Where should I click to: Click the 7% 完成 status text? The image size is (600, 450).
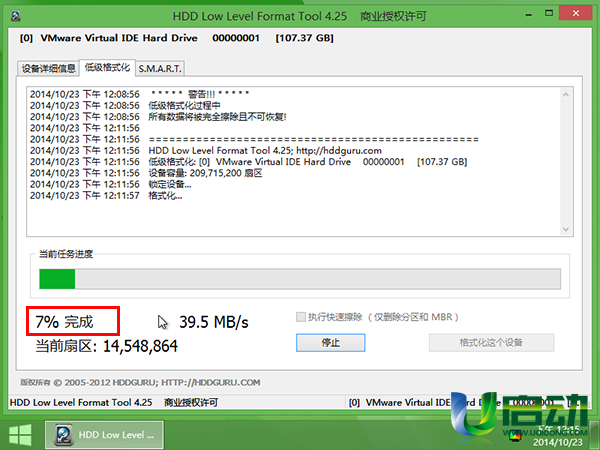click(64, 322)
